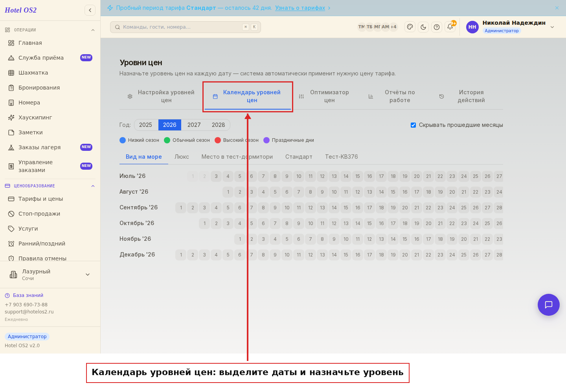Collapse sidebar with chevron button
The height and width of the screenshot is (392, 566).
90,10
